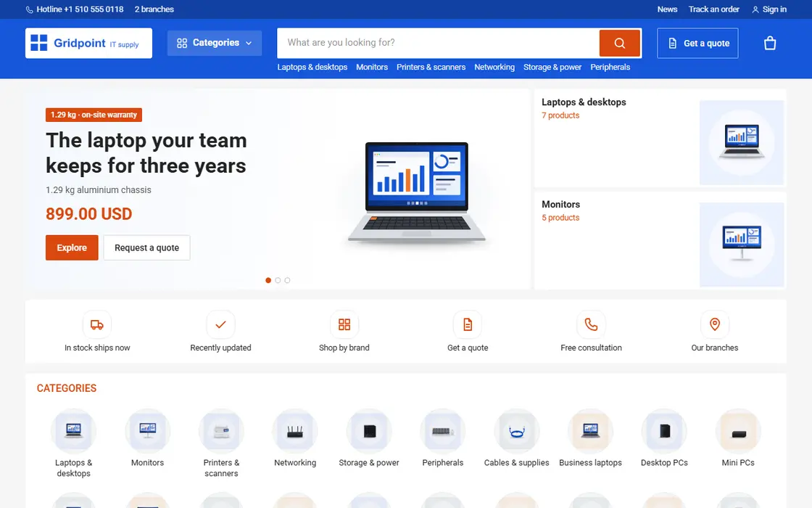Viewport: 812px width, 508px height.
Task: Open the Our branches map pin icon
Action: pos(715,324)
